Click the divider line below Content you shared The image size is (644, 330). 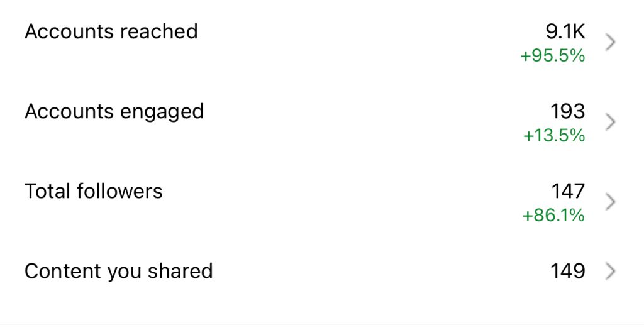322,324
